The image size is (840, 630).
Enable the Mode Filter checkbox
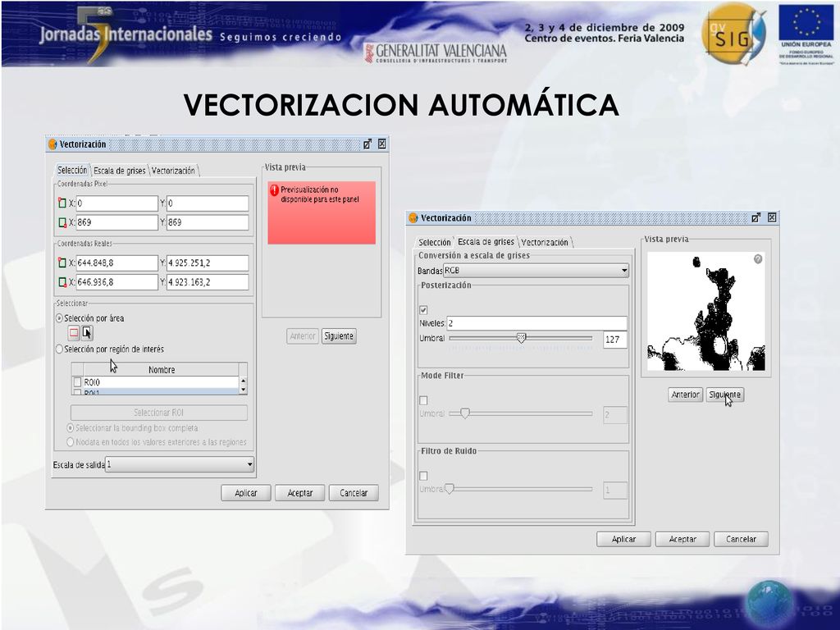tap(424, 400)
